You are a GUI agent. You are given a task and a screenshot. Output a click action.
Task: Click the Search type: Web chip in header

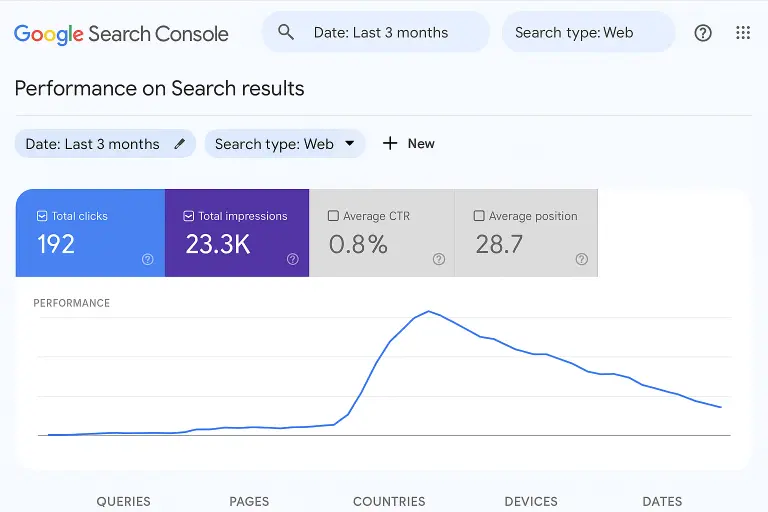point(588,32)
